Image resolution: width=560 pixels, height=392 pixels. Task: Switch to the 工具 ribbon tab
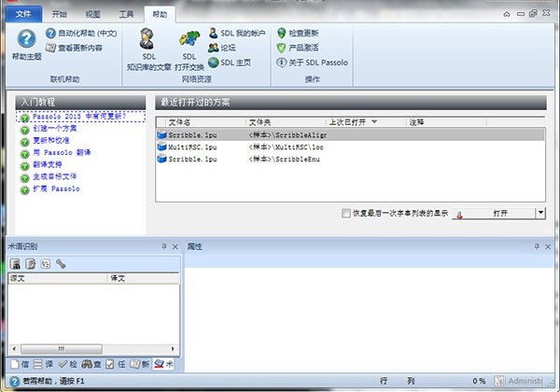[126, 15]
